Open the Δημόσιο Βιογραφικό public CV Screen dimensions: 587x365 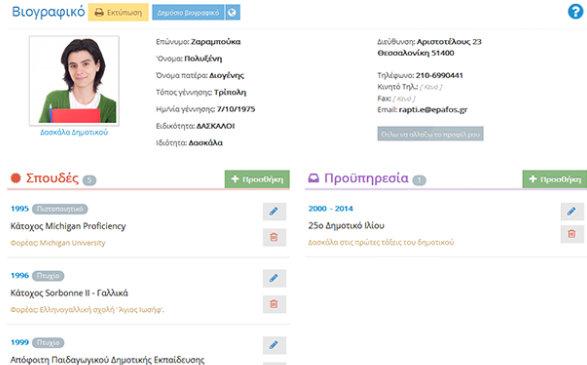point(188,12)
